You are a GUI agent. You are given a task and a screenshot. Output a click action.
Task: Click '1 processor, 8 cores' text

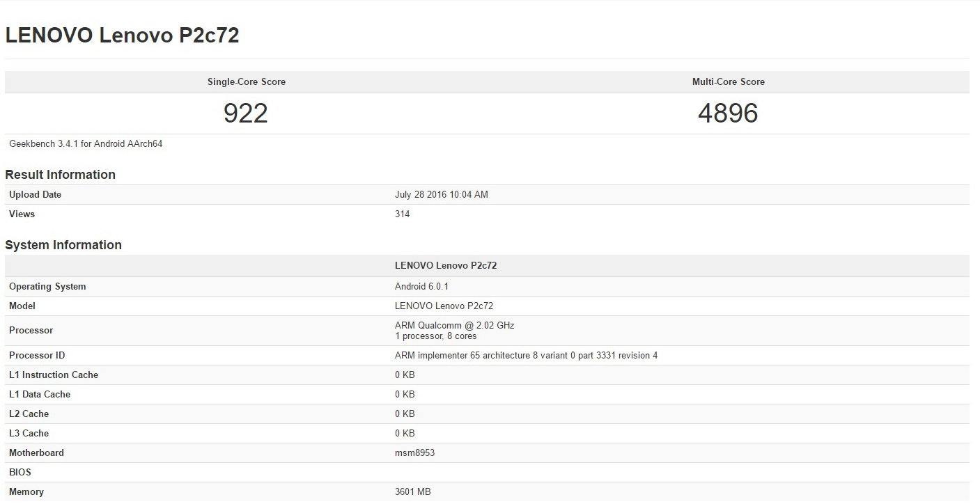(436, 336)
